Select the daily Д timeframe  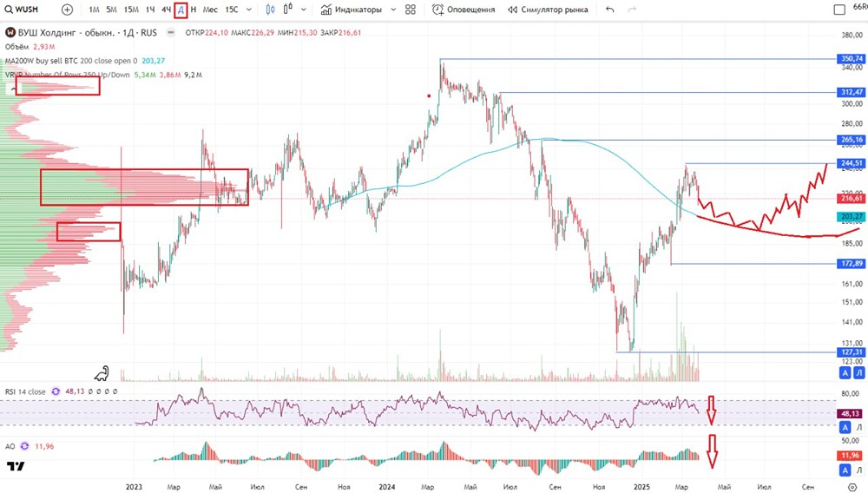(x=181, y=10)
